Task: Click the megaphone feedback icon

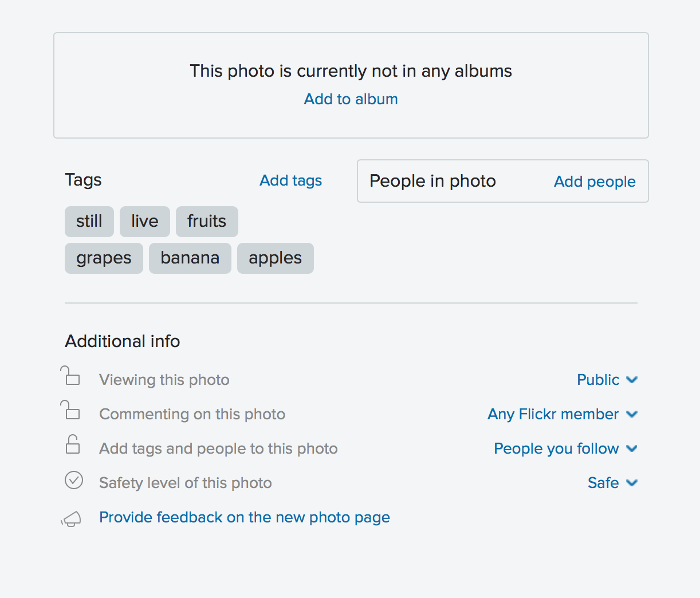Action: [72, 518]
